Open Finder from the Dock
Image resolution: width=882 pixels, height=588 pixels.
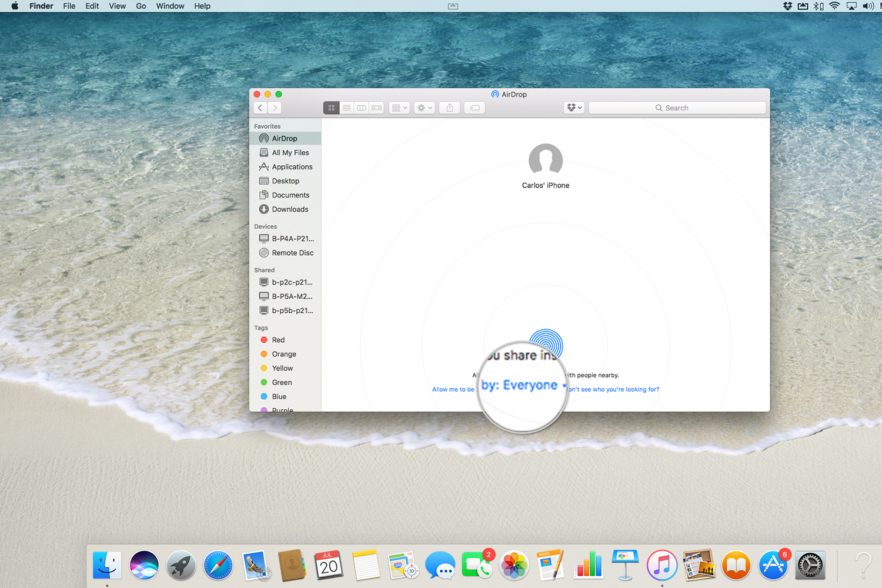click(x=107, y=566)
